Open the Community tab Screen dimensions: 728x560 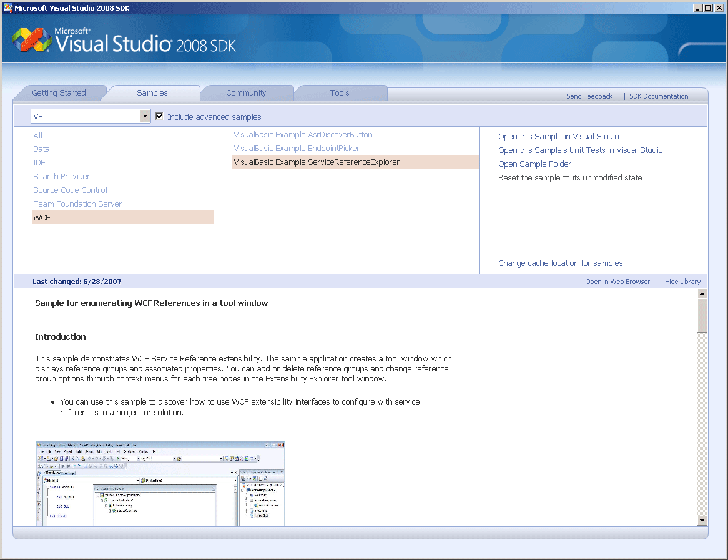[246, 93]
